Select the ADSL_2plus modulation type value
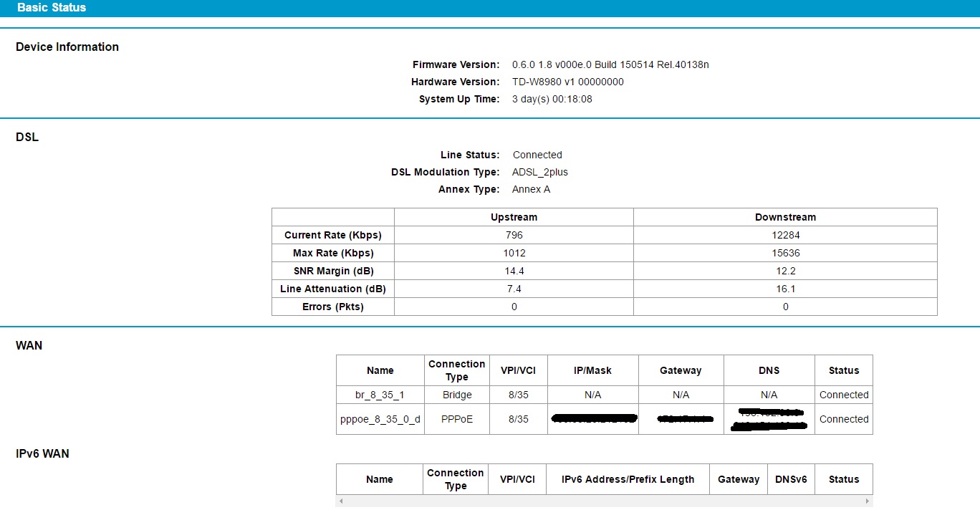This screenshot has height=510, width=980. [539, 172]
